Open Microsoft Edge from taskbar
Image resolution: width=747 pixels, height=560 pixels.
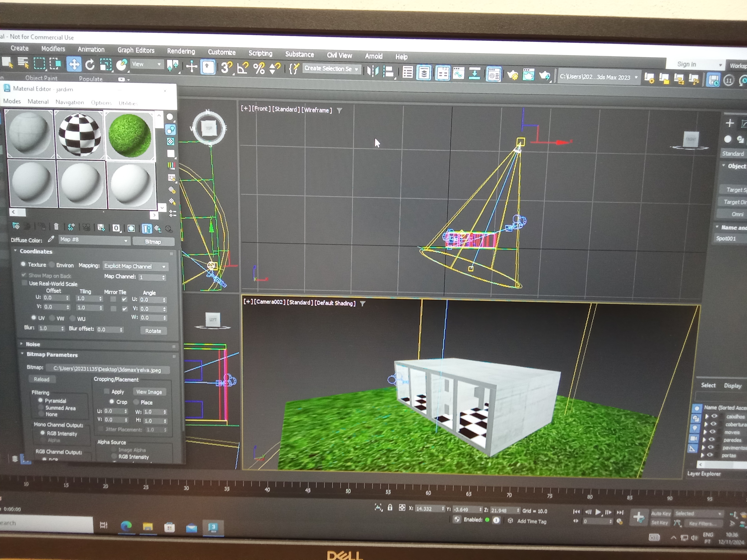[126, 526]
